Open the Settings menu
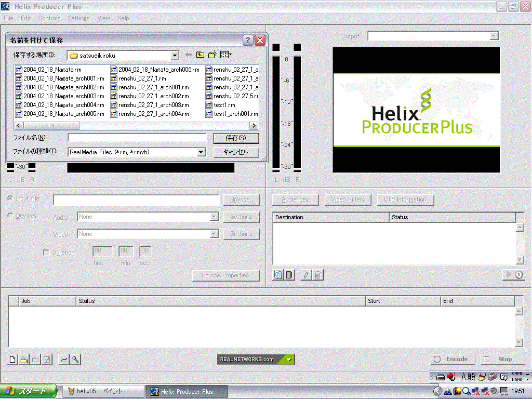The image size is (532, 399). (78, 18)
